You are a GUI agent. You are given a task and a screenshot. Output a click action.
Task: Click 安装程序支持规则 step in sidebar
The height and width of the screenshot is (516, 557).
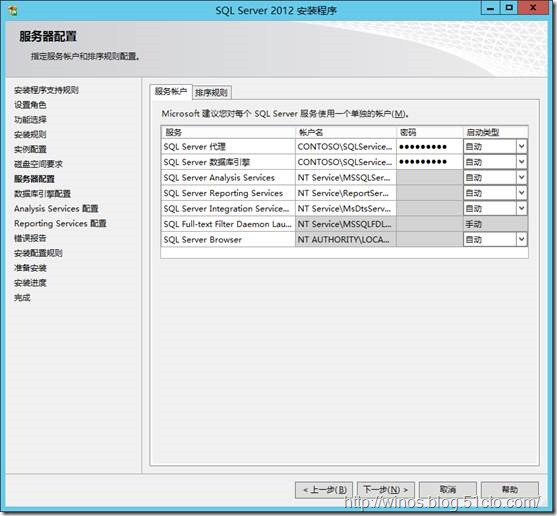tap(46, 90)
